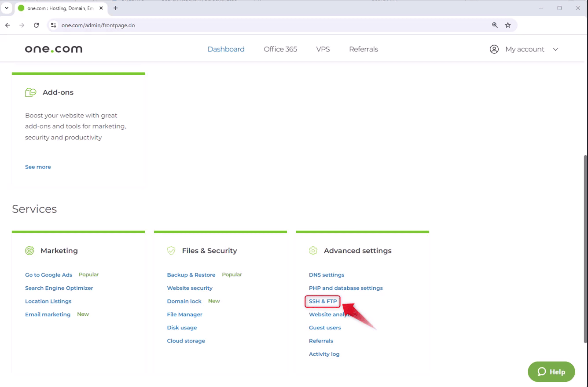
Task: Click the browser back arrow
Action: (x=7, y=25)
